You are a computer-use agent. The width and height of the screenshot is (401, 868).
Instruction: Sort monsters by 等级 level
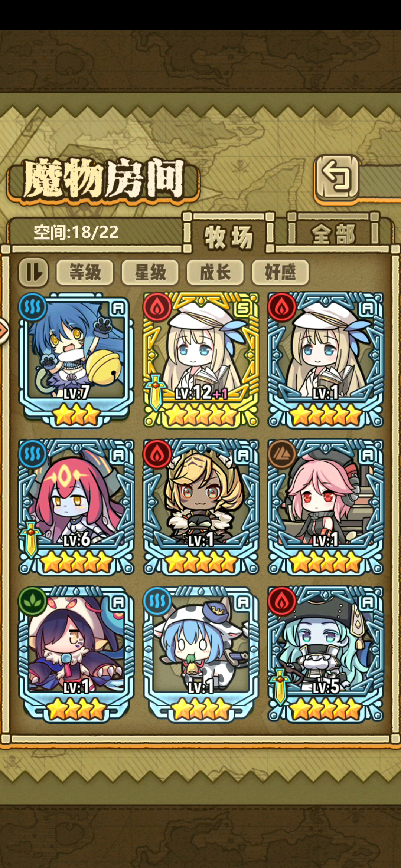coord(85,272)
